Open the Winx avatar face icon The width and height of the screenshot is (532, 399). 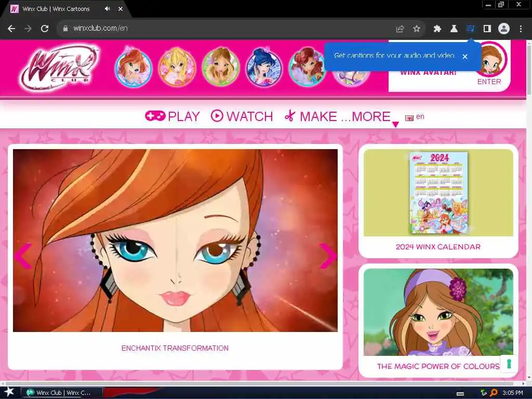(x=491, y=59)
